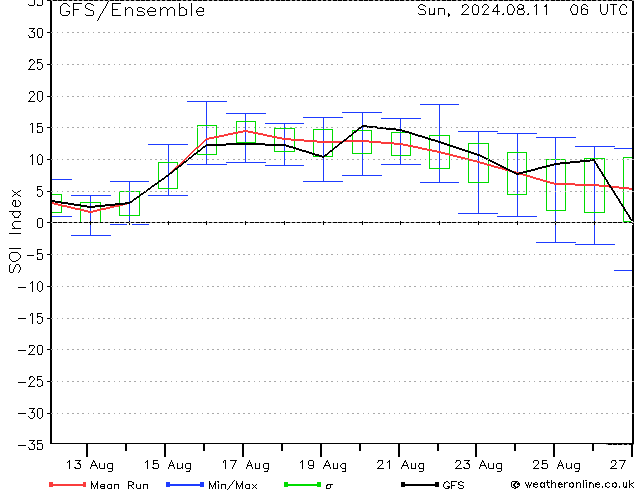Click the '21 Aug' x-axis label
Screen dimensions: 634x490
(401, 465)
